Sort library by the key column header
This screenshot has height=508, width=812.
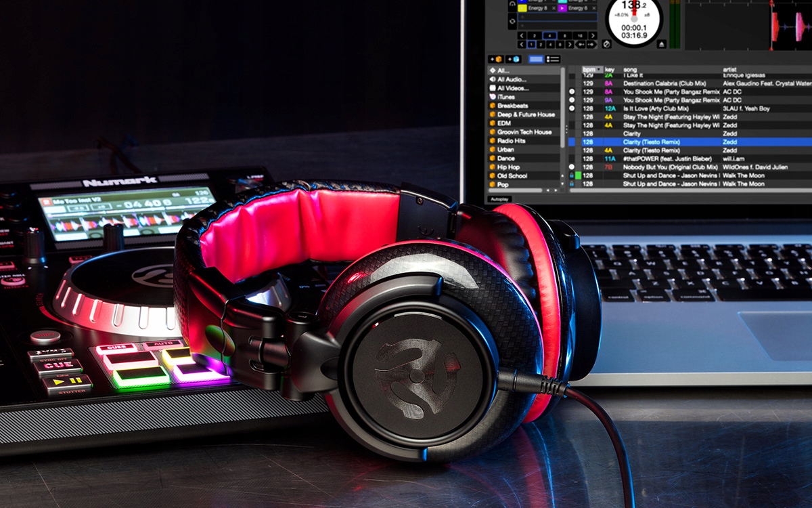[610, 69]
